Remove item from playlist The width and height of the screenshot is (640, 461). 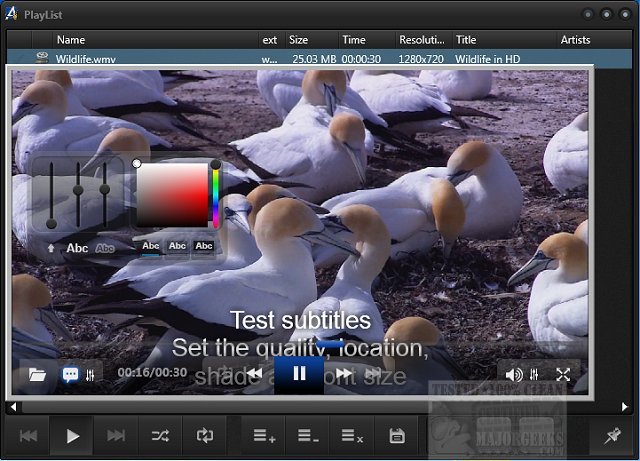307,435
